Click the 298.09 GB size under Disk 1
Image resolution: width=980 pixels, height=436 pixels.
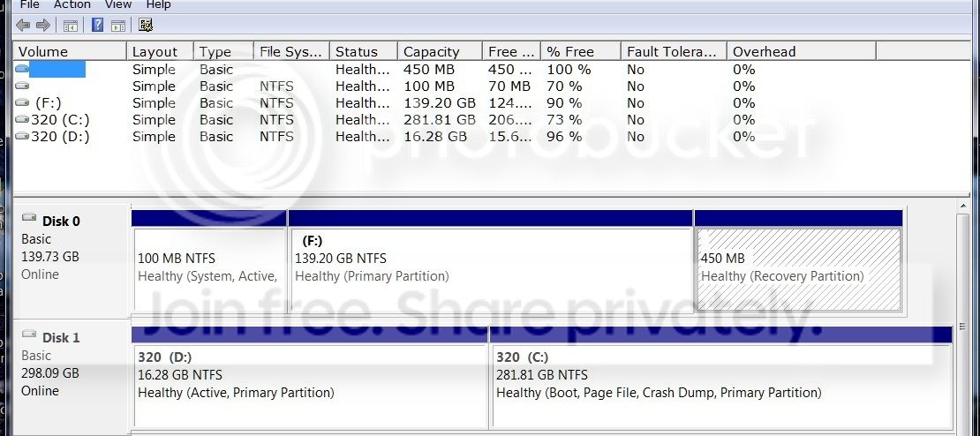[50, 373]
